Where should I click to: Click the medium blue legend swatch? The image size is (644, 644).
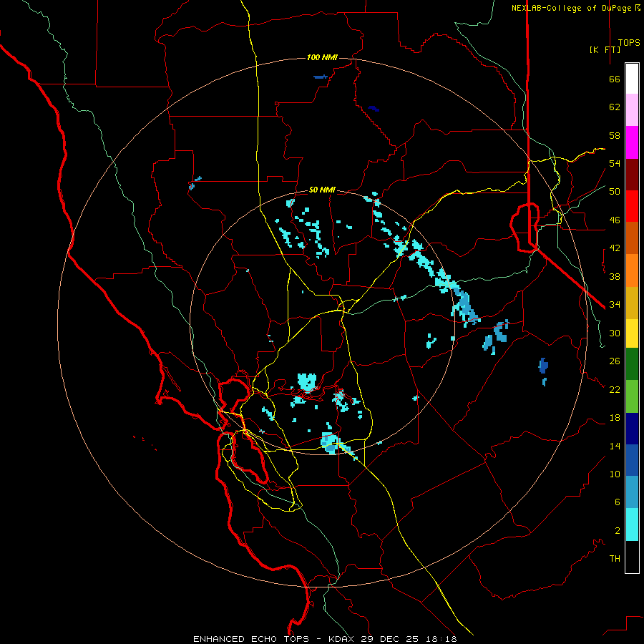tap(632, 460)
